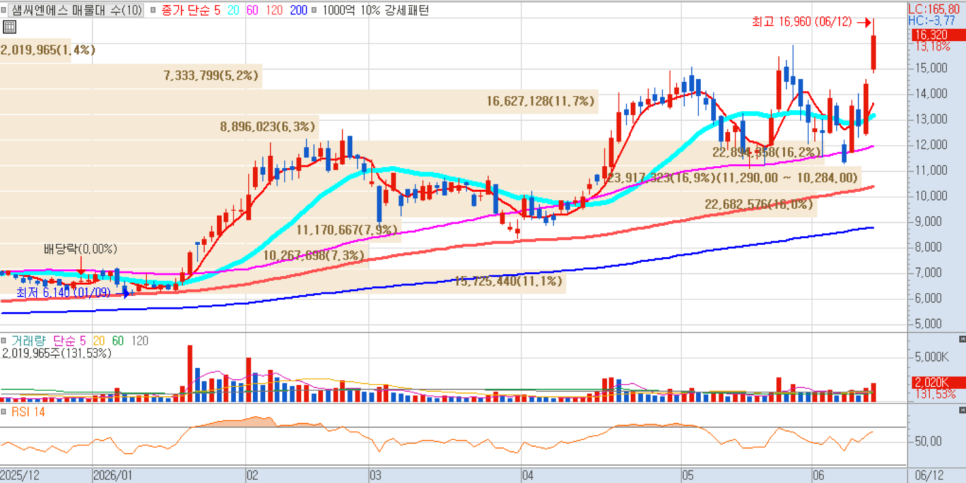Click the 50,00 level on RSI axis
Image resolution: width=966 pixels, height=483 pixels.
point(928,442)
